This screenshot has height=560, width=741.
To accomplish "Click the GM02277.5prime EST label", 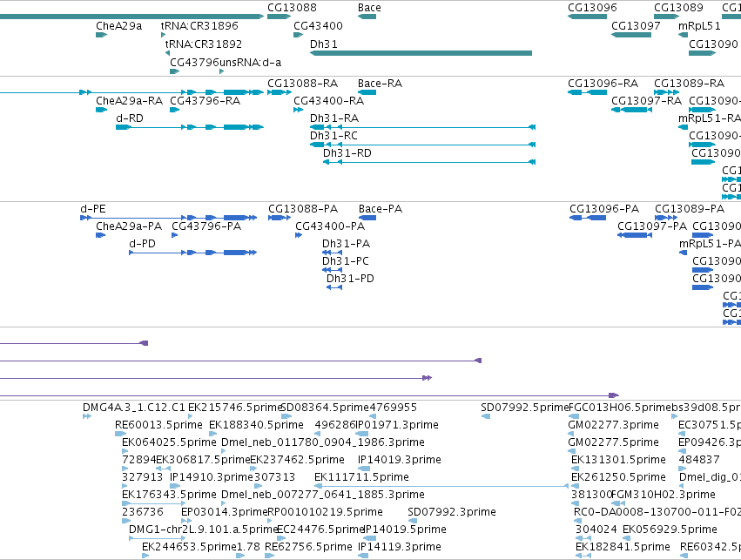I will [x=613, y=442].
